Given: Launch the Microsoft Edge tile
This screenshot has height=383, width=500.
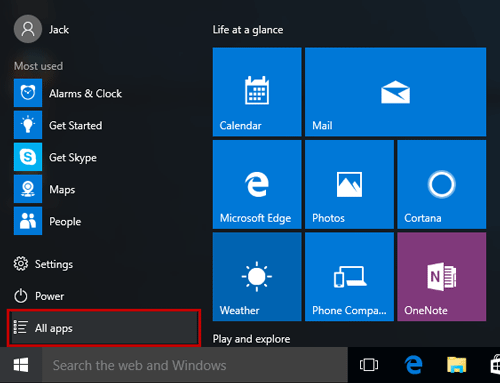Looking at the screenshot, I should (x=257, y=184).
